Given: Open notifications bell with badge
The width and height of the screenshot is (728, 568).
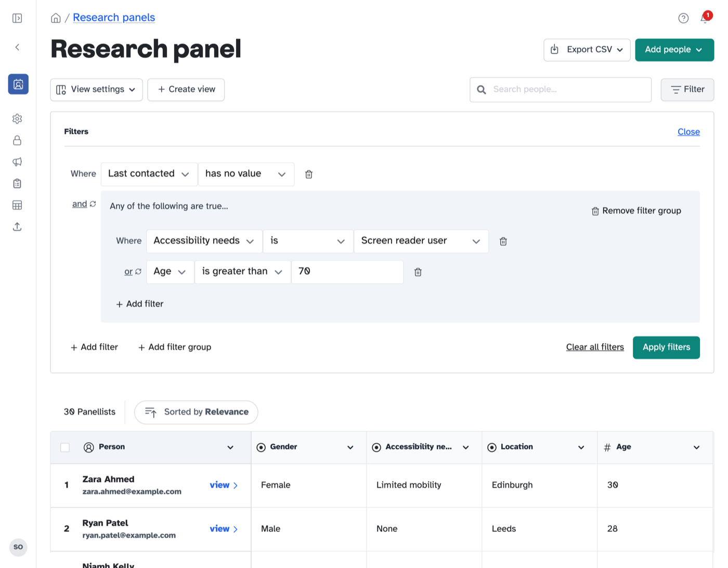Looking at the screenshot, I should 705,17.
